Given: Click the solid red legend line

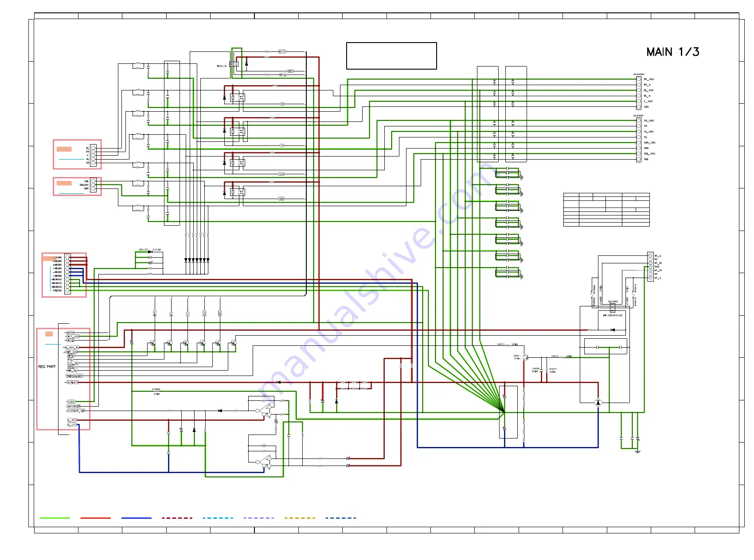Looking at the screenshot, I should (96, 518).
